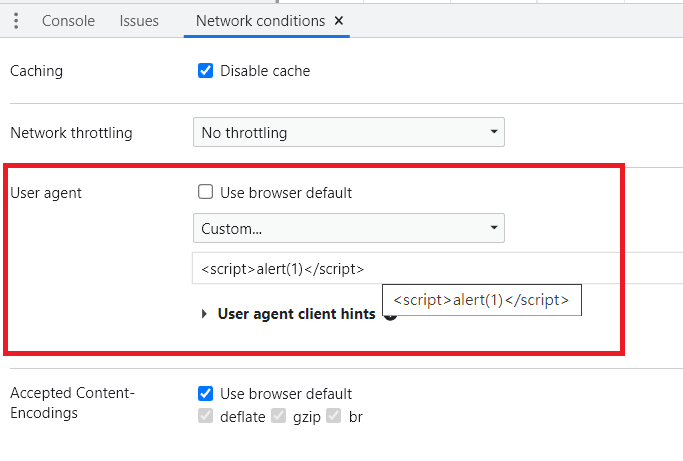This screenshot has width=683, height=461.
Task: Expand User agent client hints section
Action: (205, 314)
